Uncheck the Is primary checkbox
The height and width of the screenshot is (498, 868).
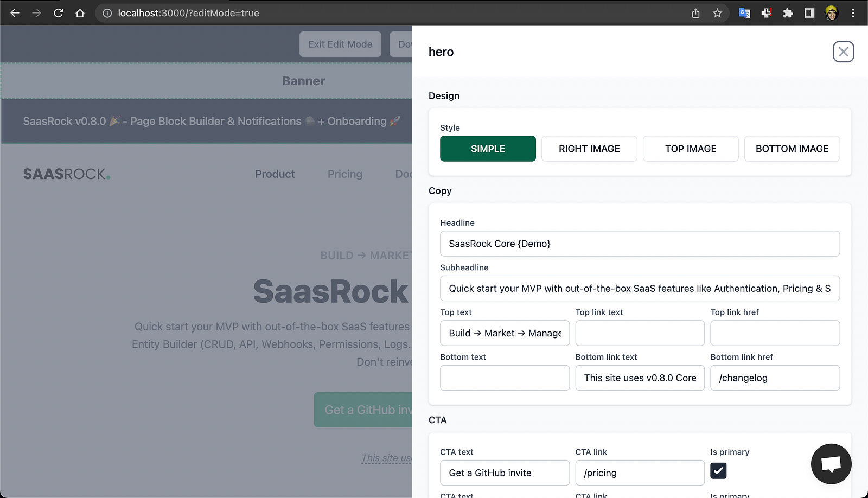[x=718, y=471]
